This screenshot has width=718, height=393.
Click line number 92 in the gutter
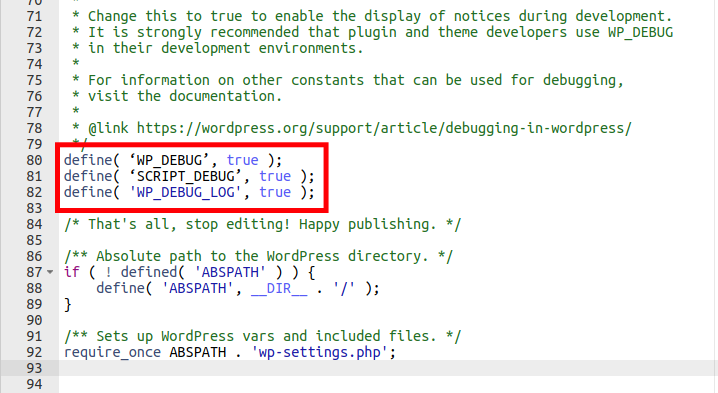click(34, 352)
